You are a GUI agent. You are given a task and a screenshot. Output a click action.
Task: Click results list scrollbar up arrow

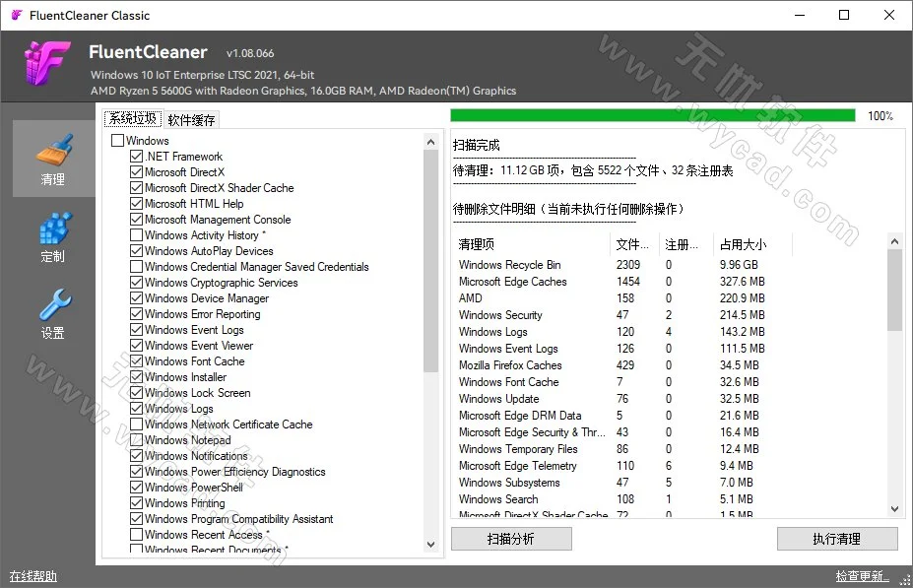[895, 241]
